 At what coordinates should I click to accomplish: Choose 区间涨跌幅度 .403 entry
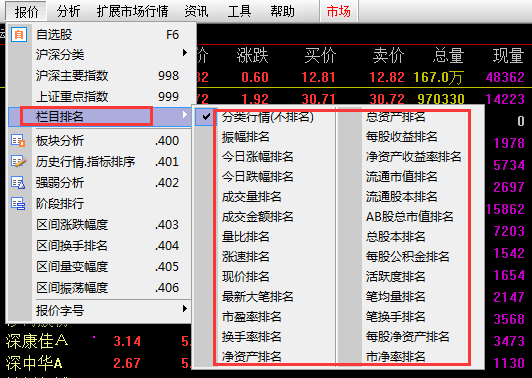pos(101,225)
